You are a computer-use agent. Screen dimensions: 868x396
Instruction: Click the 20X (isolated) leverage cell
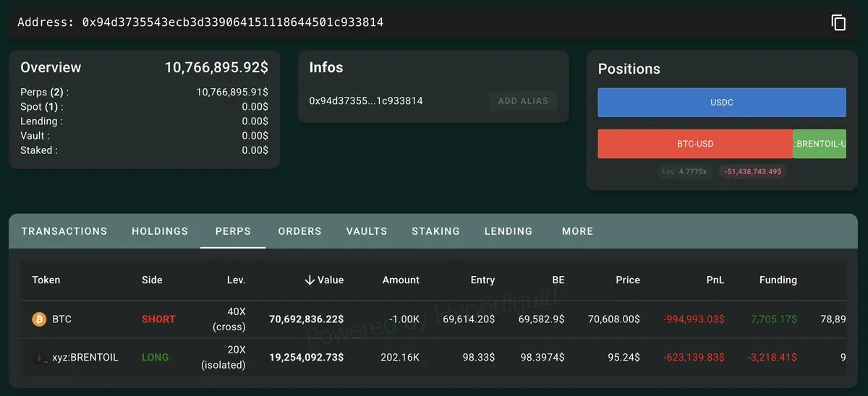(224, 358)
